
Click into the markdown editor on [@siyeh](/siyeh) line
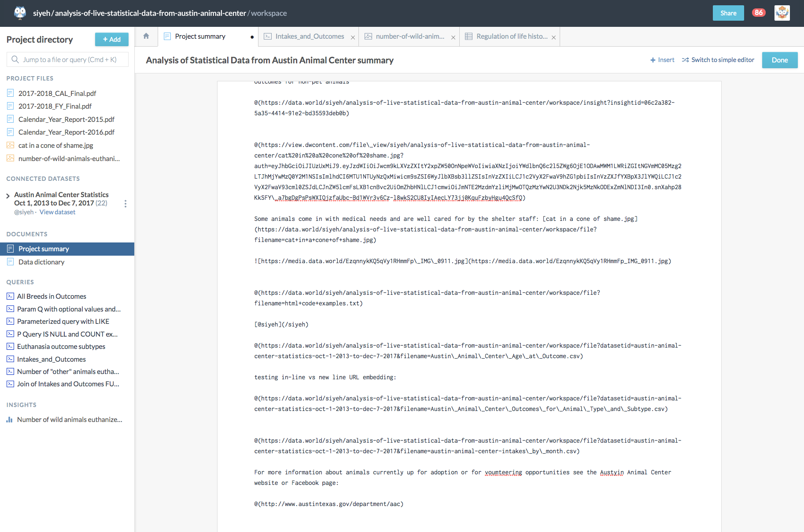tap(281, 324)
